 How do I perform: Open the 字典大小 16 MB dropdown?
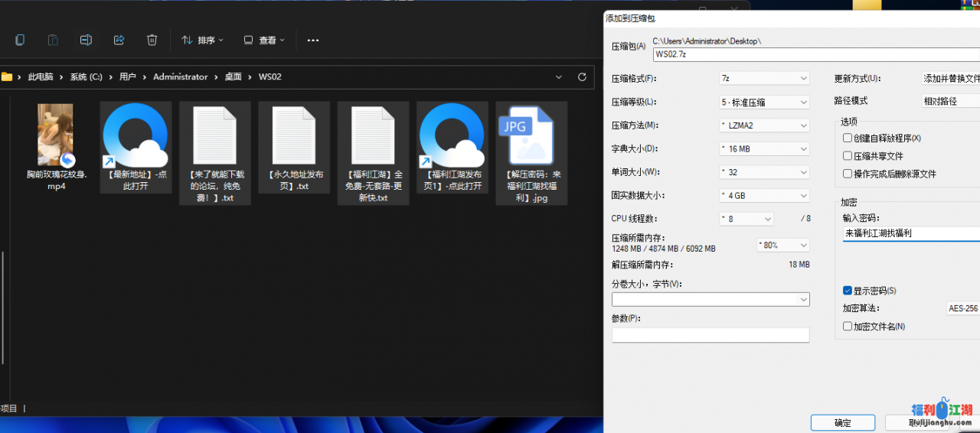click(763, 148)
